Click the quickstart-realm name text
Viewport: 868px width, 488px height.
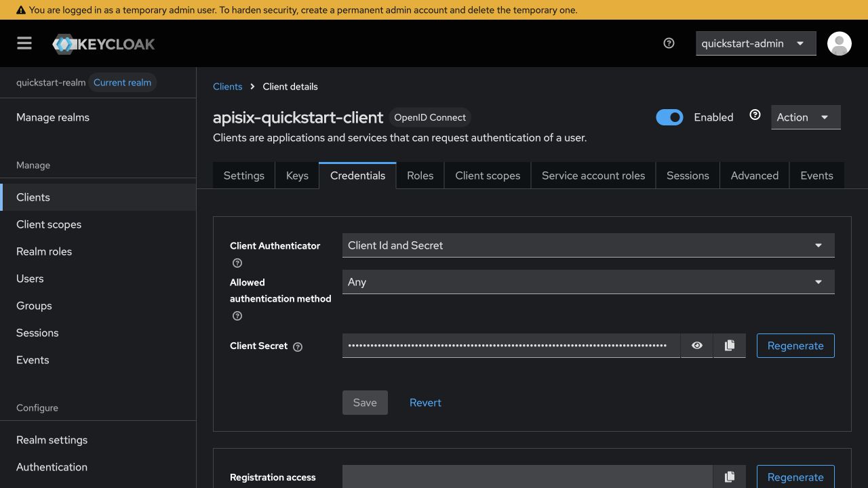click(x=51, y=83)
